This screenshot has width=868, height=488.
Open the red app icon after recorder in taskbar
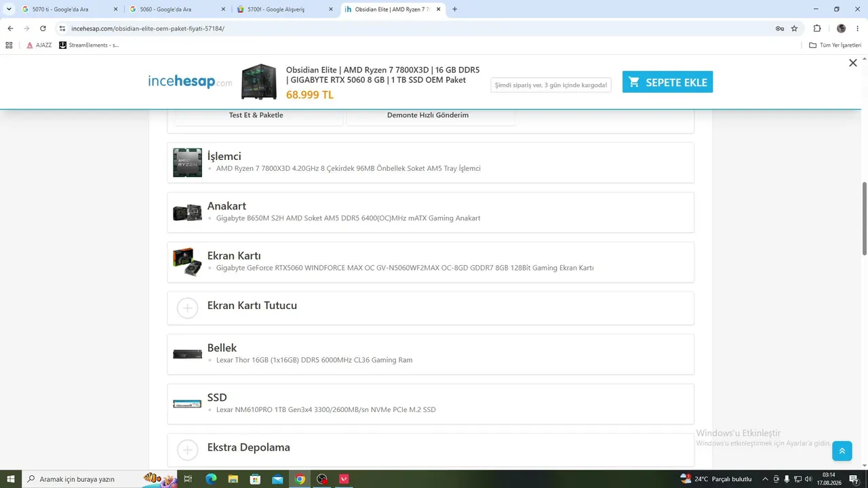[x=344, y=479]
